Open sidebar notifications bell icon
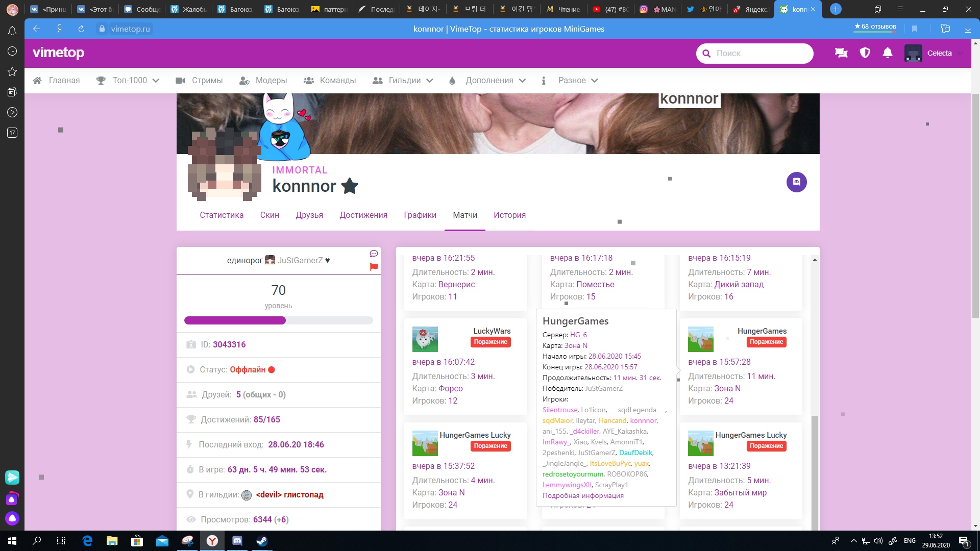This screenshot has height=551, width=980. (12, 31)
